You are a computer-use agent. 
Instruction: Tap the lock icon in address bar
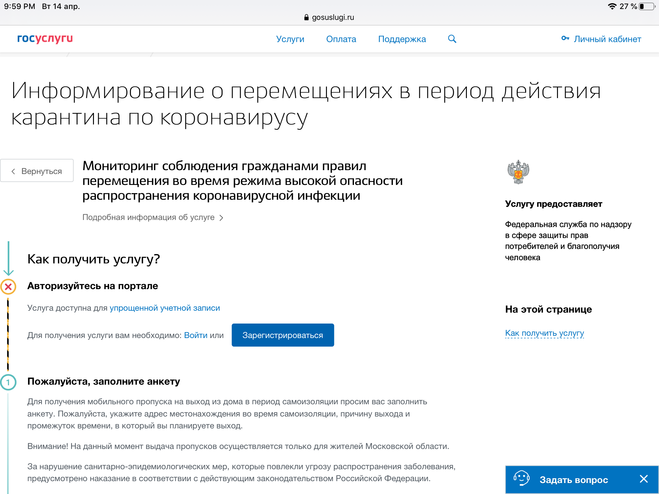tap(306, 17)
